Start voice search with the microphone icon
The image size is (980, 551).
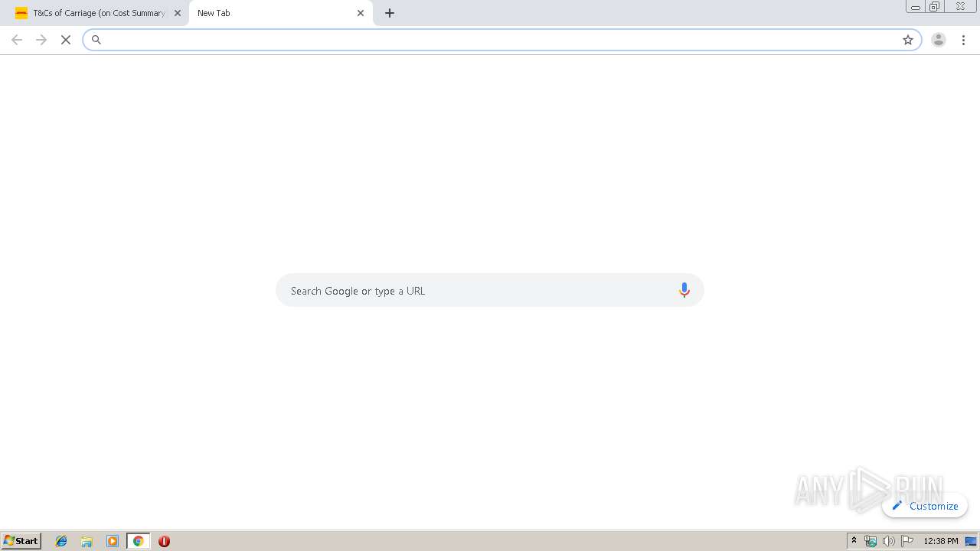[684, 290]
